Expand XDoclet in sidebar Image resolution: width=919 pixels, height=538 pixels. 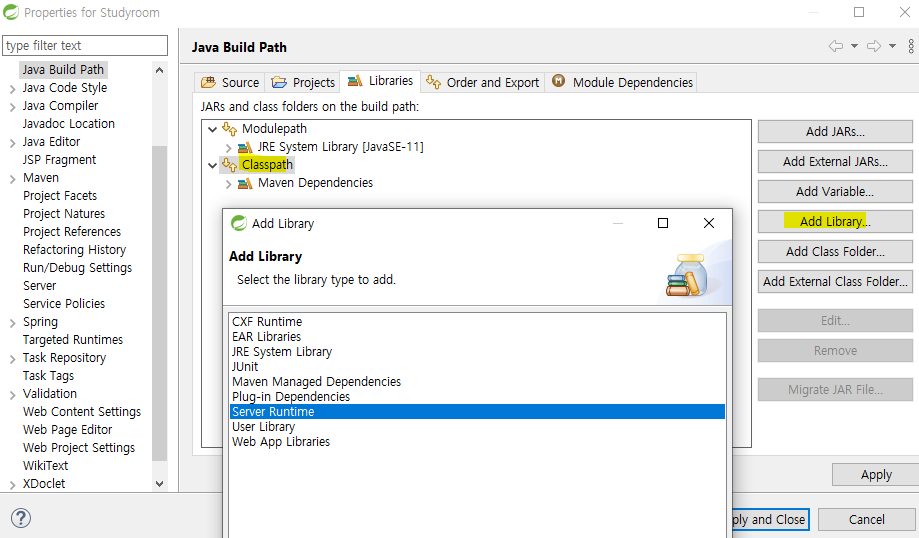(x=12, y=485)
